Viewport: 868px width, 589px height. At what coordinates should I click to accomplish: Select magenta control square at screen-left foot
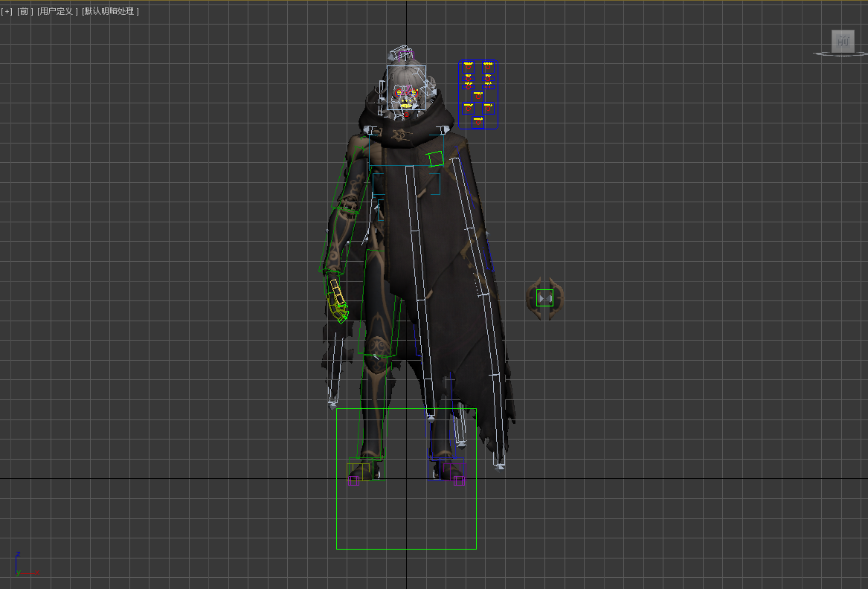coord(353,480)
